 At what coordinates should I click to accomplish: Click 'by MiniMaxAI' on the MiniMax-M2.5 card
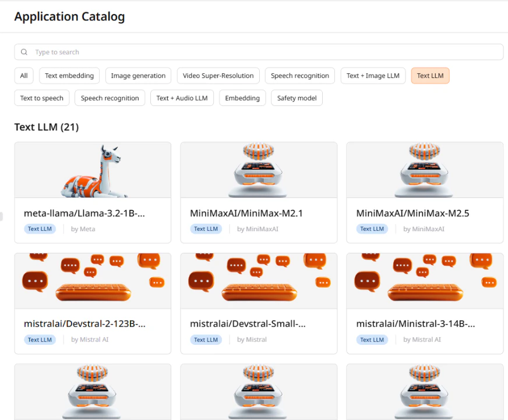424,229
